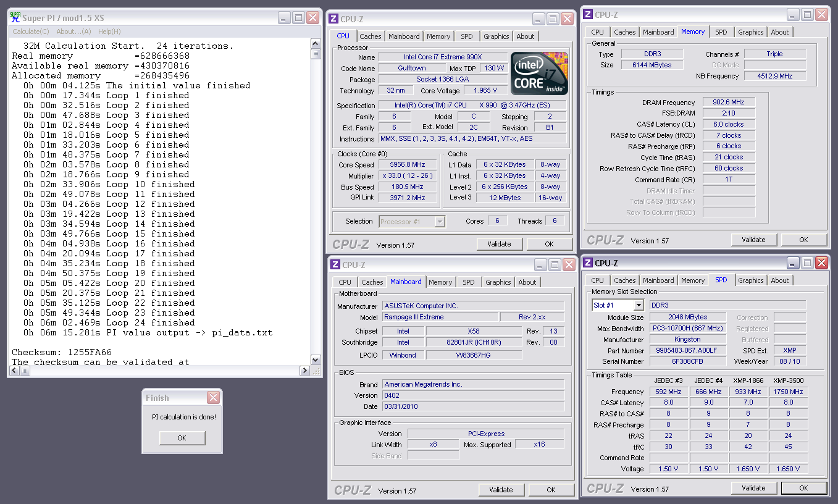Click OK in the motherboard CPU-Z window
This screenshot has height=504, width=838.
(551, 490)
